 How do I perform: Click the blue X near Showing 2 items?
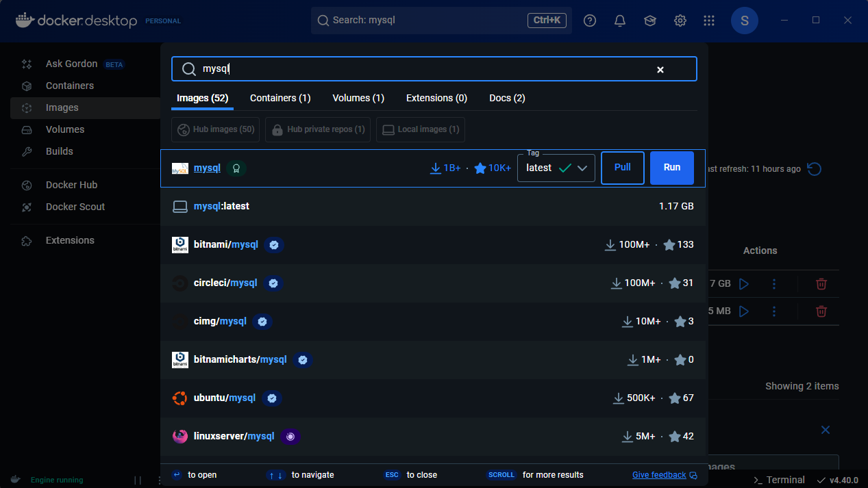click(x=826, y=430)
